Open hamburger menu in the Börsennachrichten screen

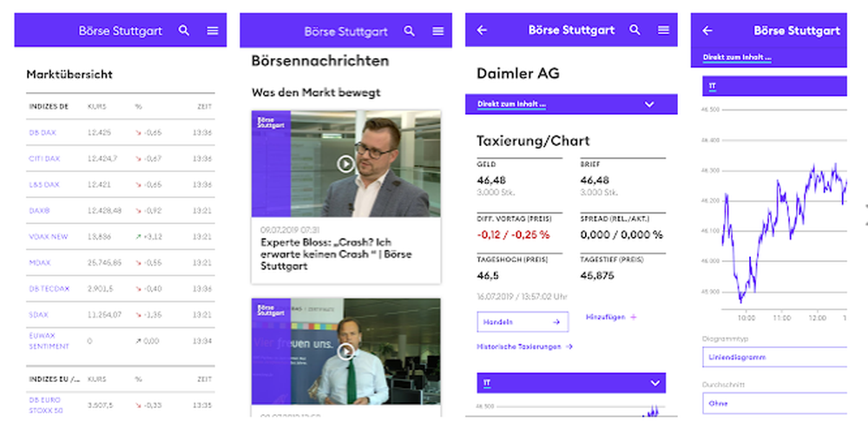click(x=437, y=31)
